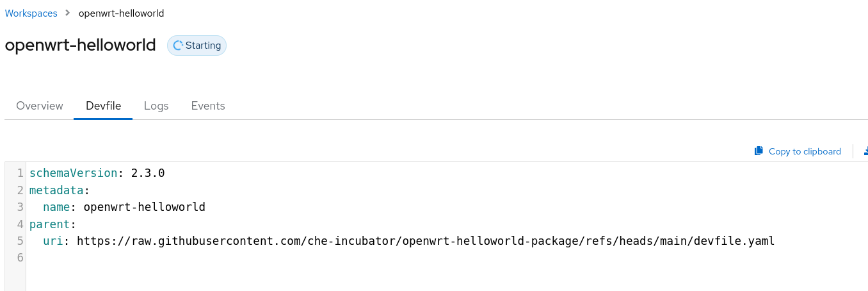Screen dimensions: 868x291
Task: Click the spinner icon in the Starting badge
Action: point(178,46)
